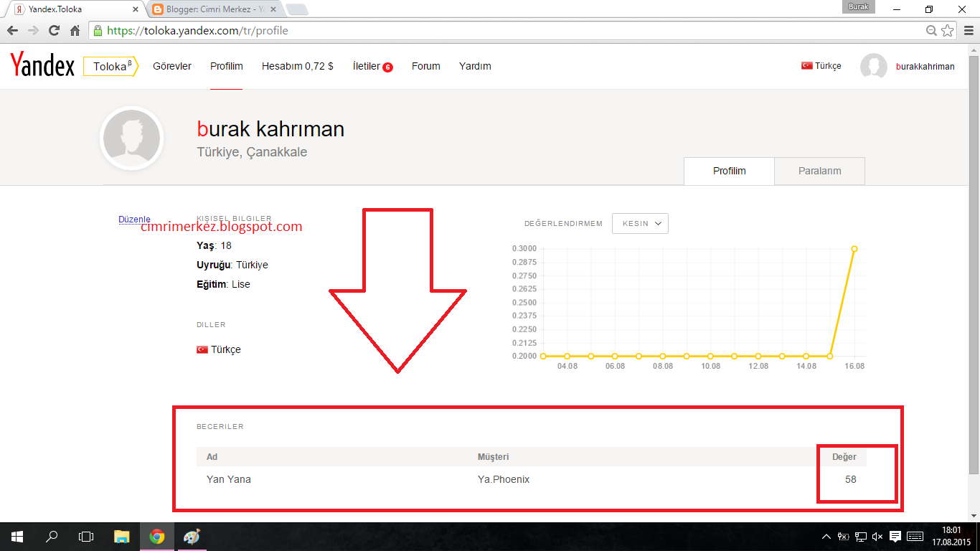Expand the KESIN rating dropdown
This screenshot has width=980, height=551.
640,223
